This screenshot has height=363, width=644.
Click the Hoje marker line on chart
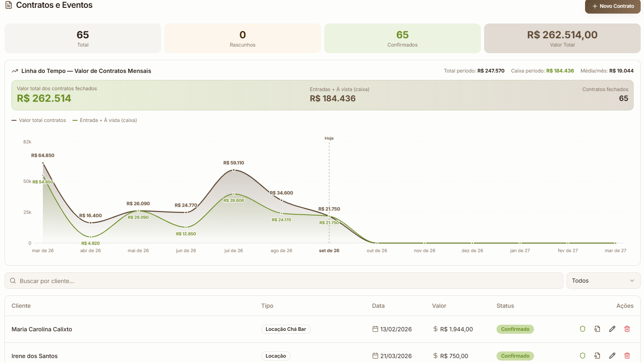[x=329, y=192]
